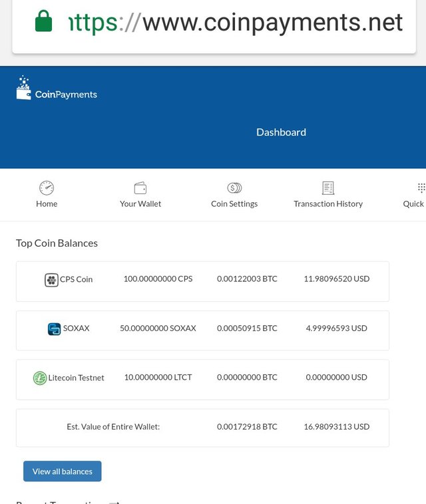Open the Coin Settings tab label

234,204
